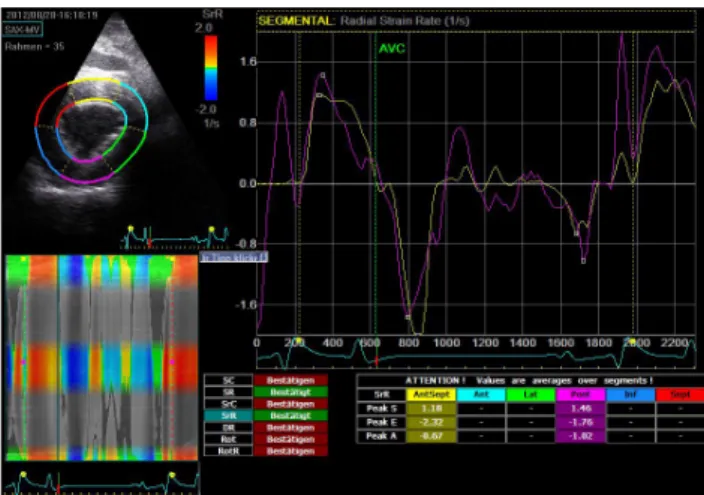Click the green Bestätigt button beside SrR

tap(290, 415)
